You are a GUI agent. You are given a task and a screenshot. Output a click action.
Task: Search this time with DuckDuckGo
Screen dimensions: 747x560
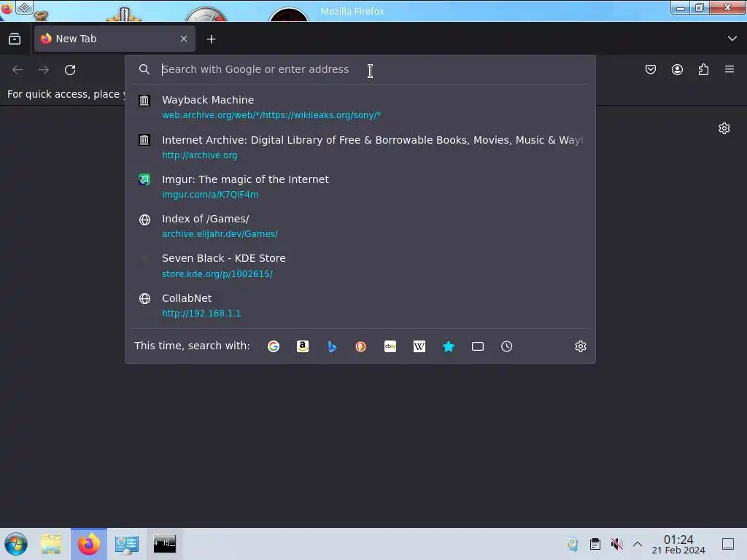click(x=360, y=346)
